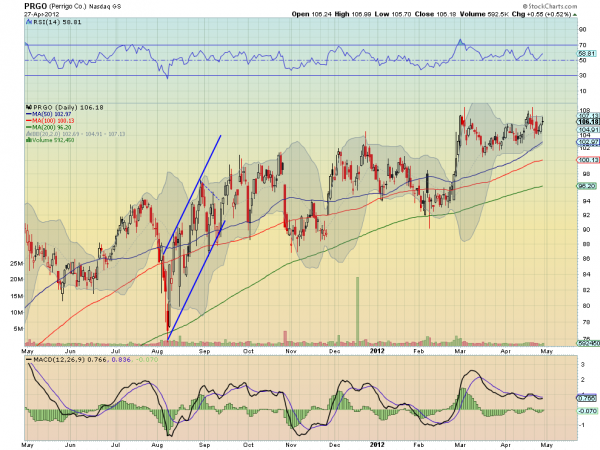Screen dimensions: 600x450
Task: Click the line icon before RSI(14)
Action: tap(29, 22)
